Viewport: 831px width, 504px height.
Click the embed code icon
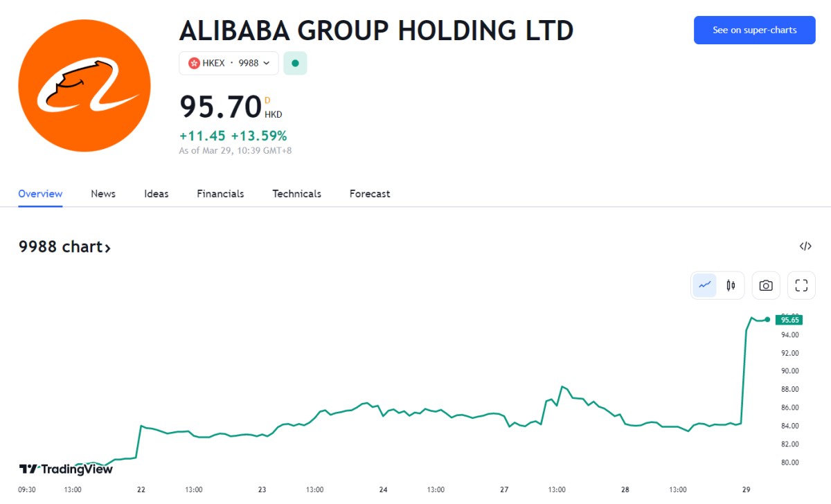click(x=805, y=246)
